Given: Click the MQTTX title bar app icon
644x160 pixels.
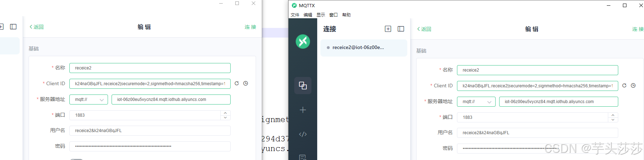Looking at the screenshot, I should pos(294,5).
